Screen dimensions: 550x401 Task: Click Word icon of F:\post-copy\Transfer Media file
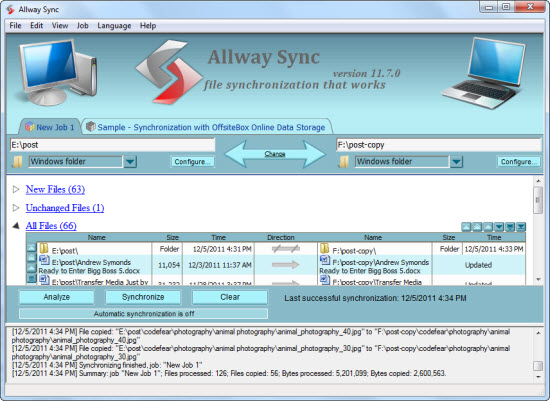(x=325, y=280)
